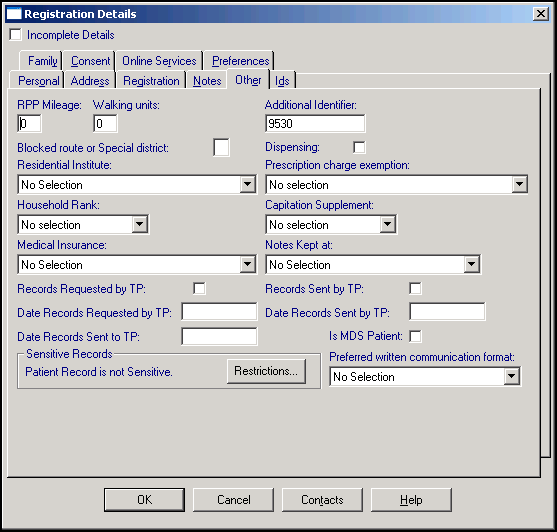Go to the Personal tab

click(x=38, y=81)
